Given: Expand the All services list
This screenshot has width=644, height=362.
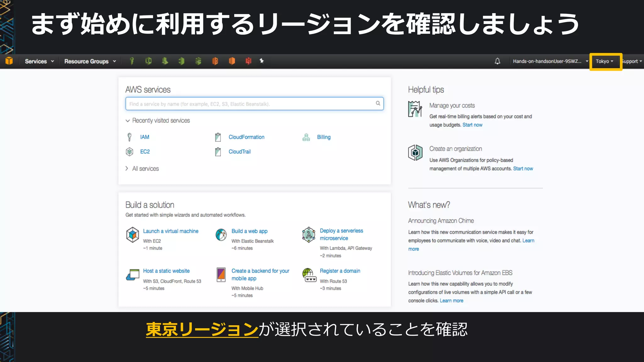Looking at the screenshot, I should (142, 168).
